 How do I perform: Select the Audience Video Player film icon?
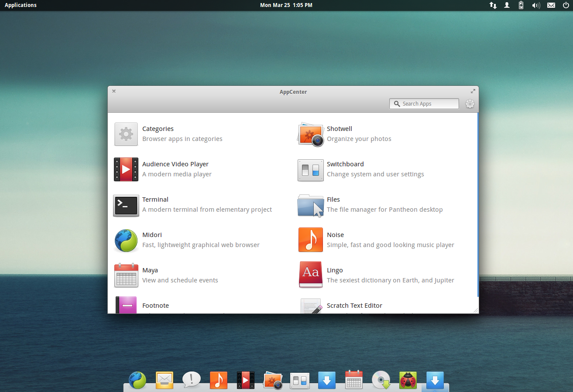click(126, 169)
